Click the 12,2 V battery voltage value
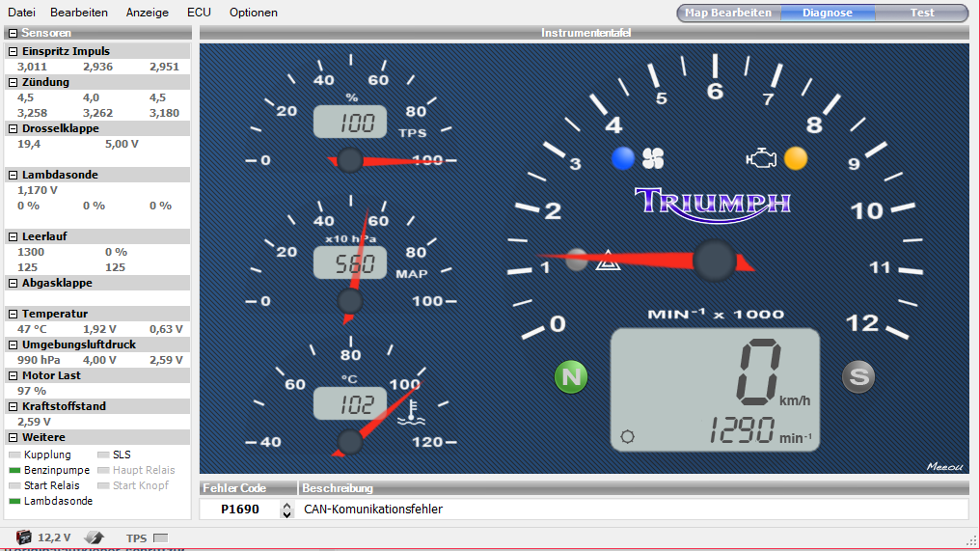The width and height of the screenshot is (980, 551). point(54,537)
